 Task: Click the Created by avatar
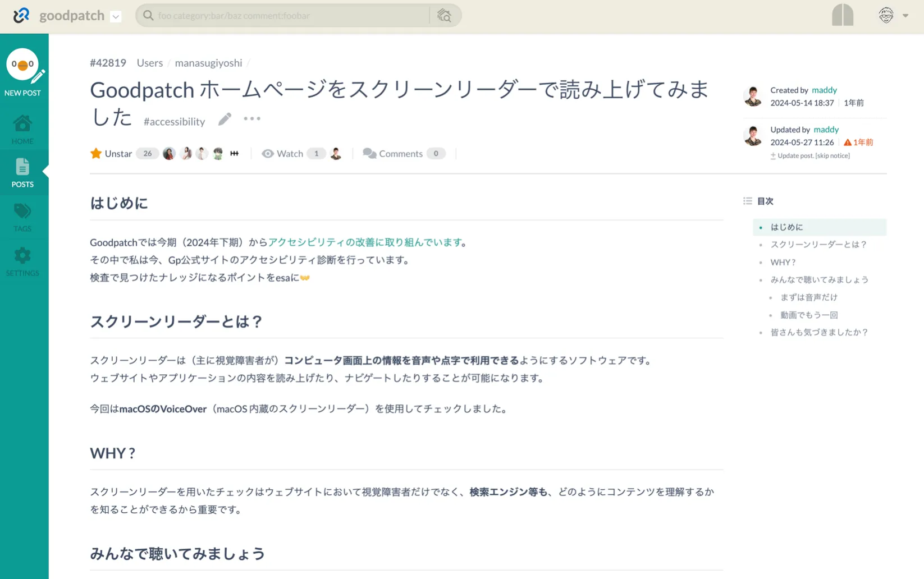pyautogui.click(x=753, y=96)
